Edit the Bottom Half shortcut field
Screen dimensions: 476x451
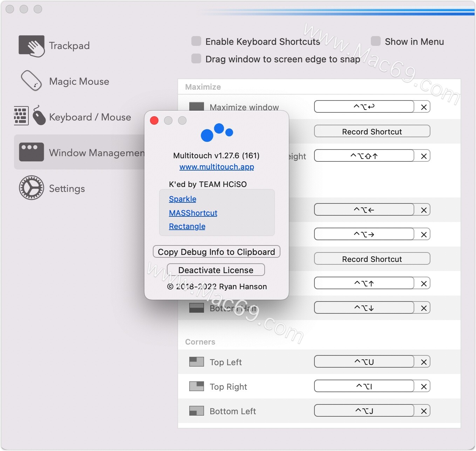pyautogui.click(x=364, y=308)
